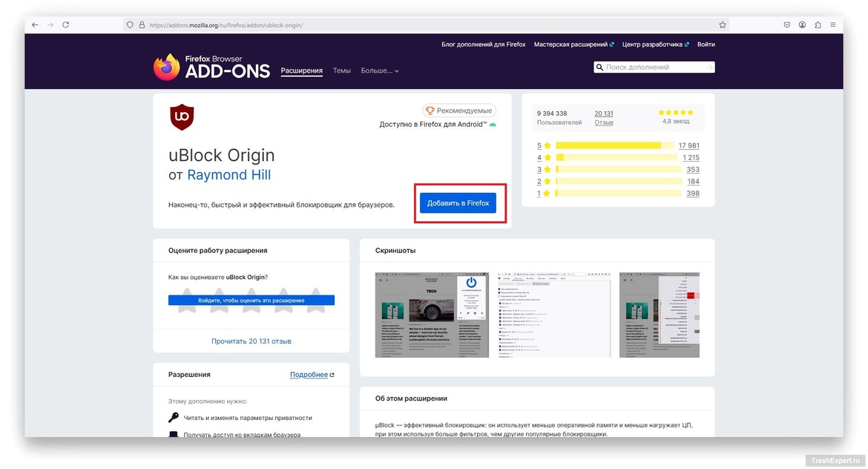868x469 pixels.
Task: Open the second screenshot with filter lists
Action: pos(553,315)
